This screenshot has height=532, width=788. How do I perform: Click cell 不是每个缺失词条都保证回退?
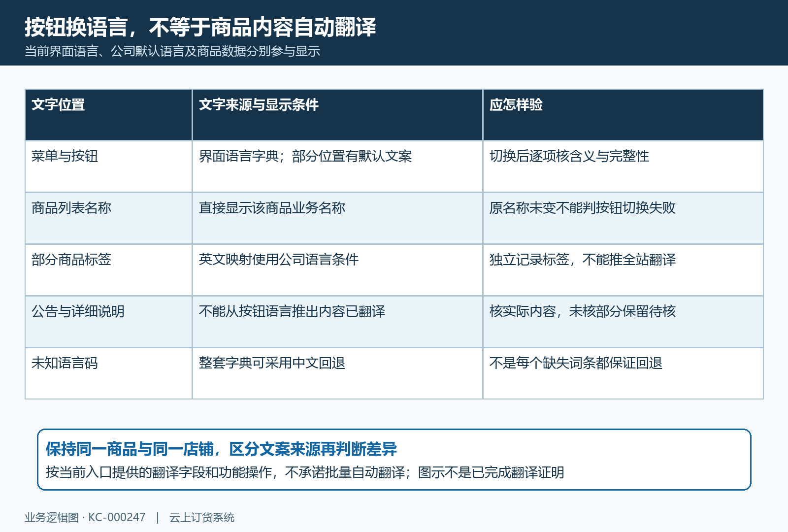[x=623, y=373]
